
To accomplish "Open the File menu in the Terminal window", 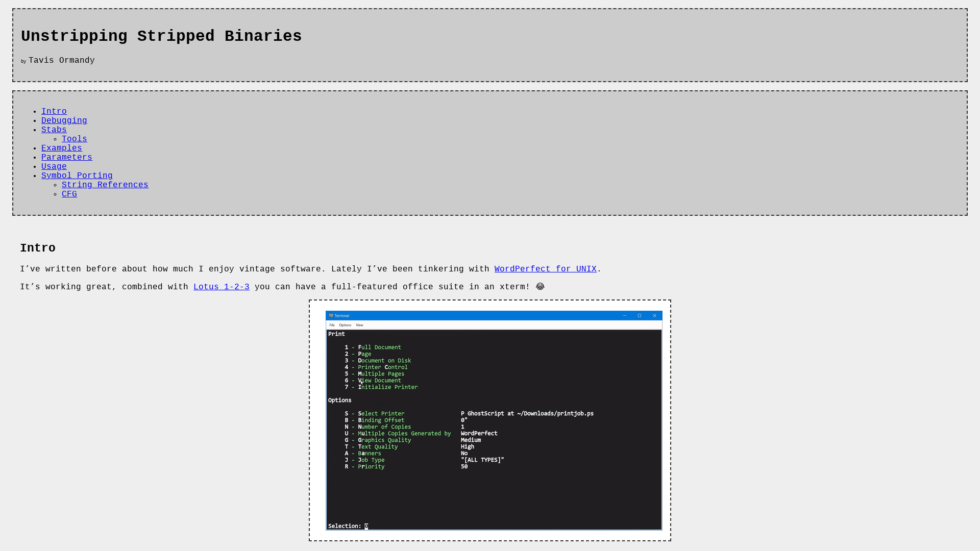I will coord(332,325).
